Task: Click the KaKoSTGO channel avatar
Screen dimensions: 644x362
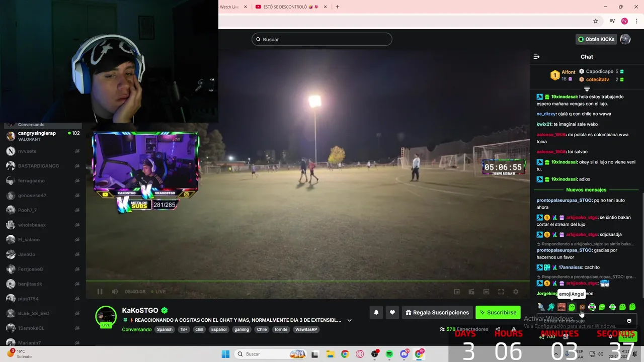Action: [x=106, y=316]
